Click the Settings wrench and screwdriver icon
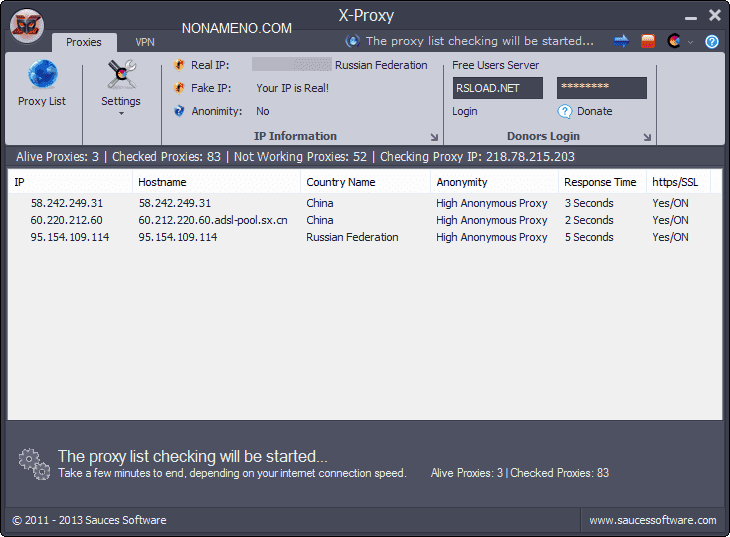 pyautogui.click(x=121, y=75)
